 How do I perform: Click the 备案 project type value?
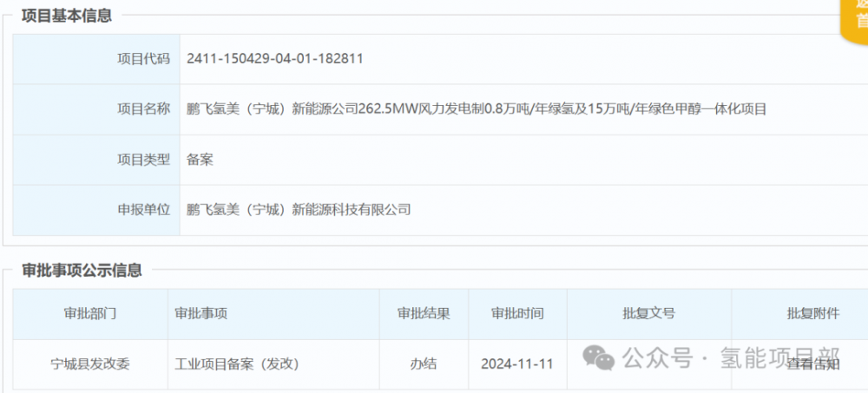(200, 160)
